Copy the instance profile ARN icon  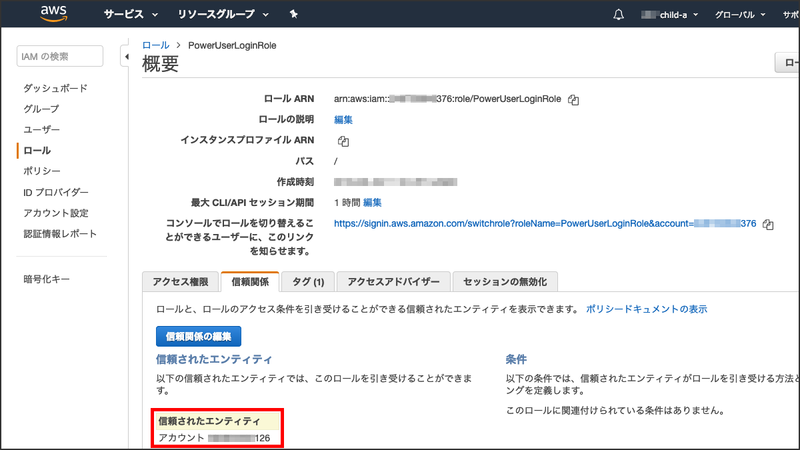[343, 141]
